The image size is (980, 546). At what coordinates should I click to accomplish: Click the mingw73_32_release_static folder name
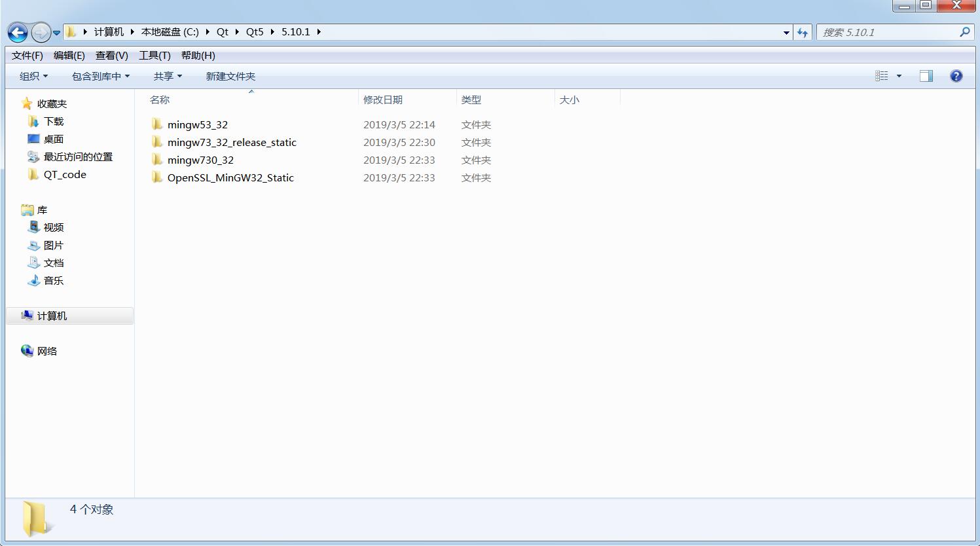[232, 142]
